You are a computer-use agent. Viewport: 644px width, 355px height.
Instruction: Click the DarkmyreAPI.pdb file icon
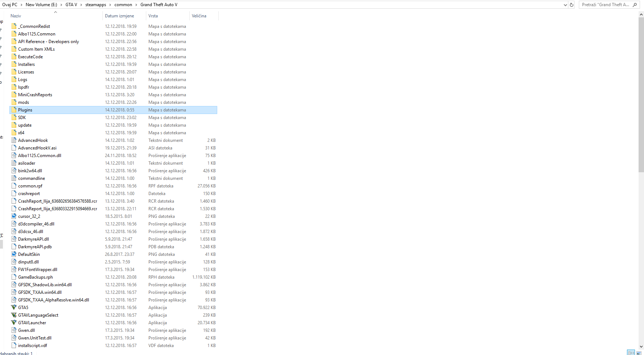coord(14,246)
